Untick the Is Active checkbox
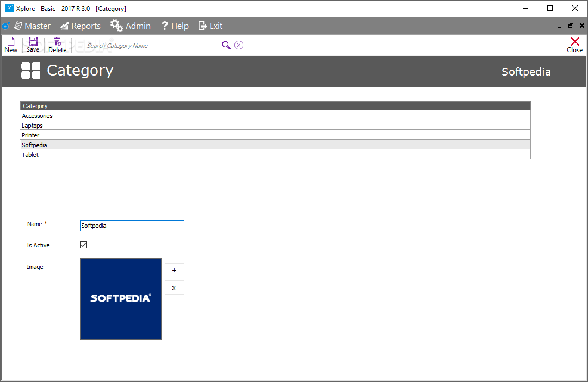Screen dimensions: 588x382 [84, 245]
